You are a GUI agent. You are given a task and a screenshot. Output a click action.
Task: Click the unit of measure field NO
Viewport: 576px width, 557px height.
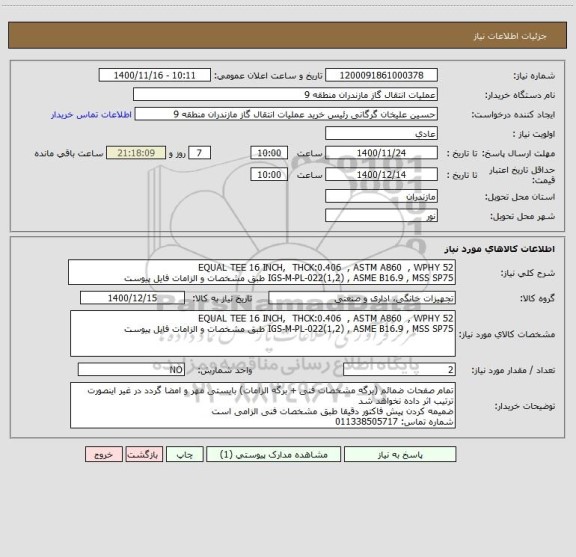point(131,370)
